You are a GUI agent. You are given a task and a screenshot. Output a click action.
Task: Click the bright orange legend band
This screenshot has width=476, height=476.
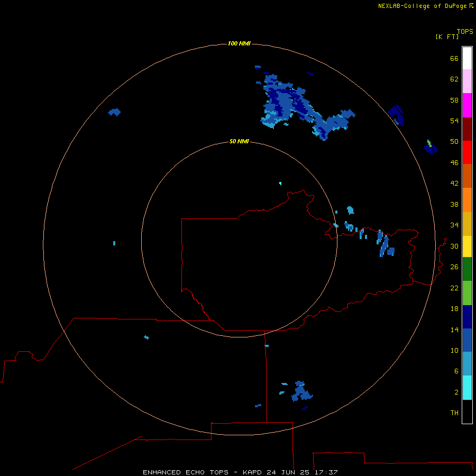click(x=467, y=200)
